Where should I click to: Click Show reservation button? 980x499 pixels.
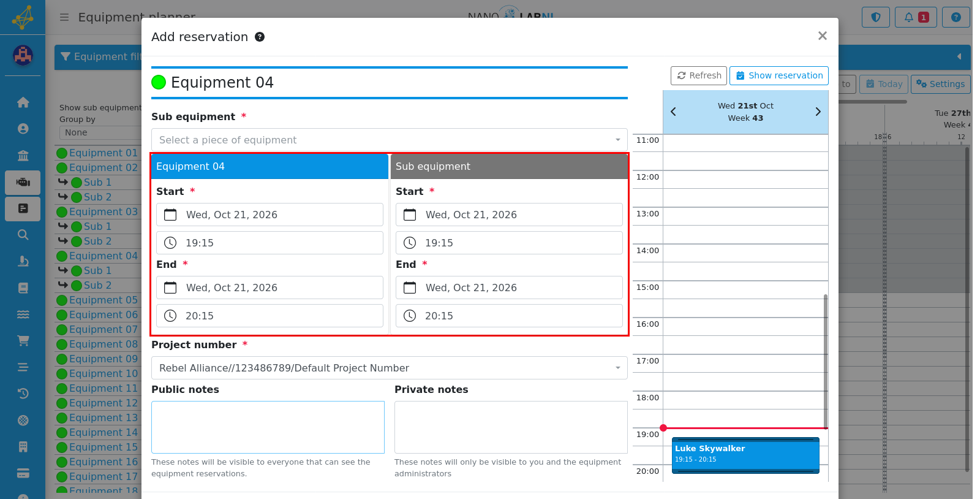coord(779,75)
